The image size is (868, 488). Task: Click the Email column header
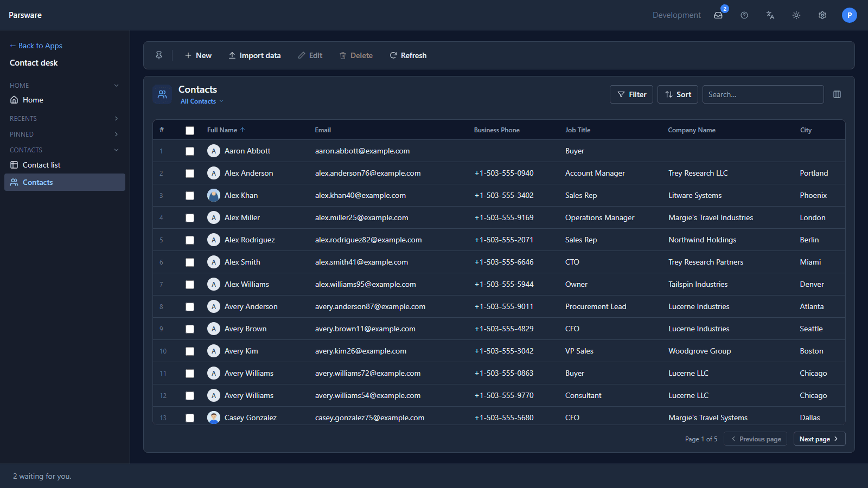[323, 130]
